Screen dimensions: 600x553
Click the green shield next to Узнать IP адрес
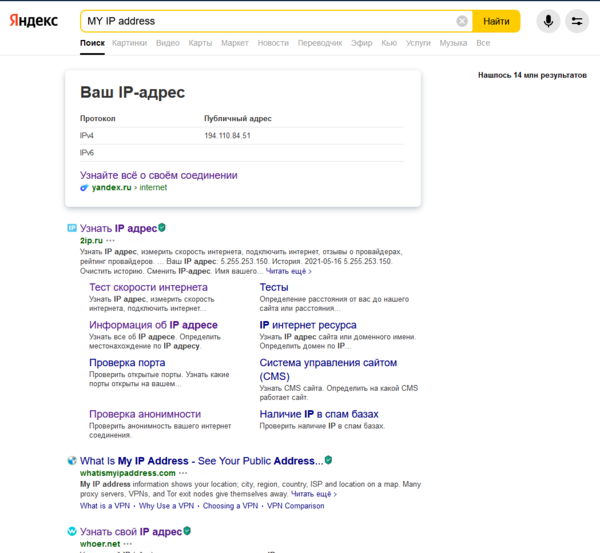[162, 228]
